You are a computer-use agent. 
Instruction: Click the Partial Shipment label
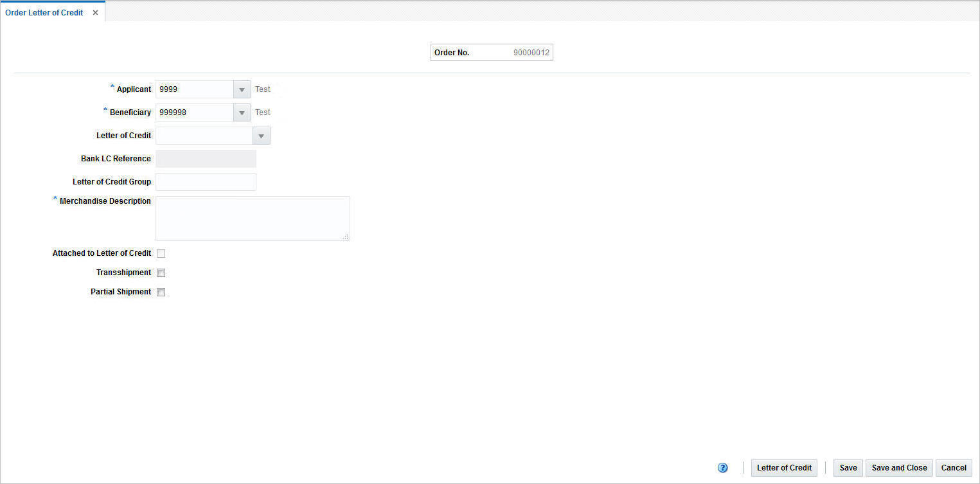tap(121, 292)
